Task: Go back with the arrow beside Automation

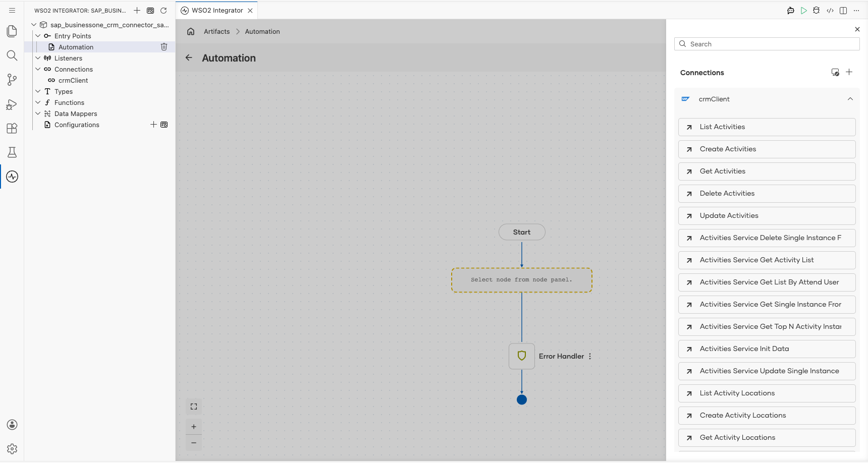Action: tap(189, 57)
